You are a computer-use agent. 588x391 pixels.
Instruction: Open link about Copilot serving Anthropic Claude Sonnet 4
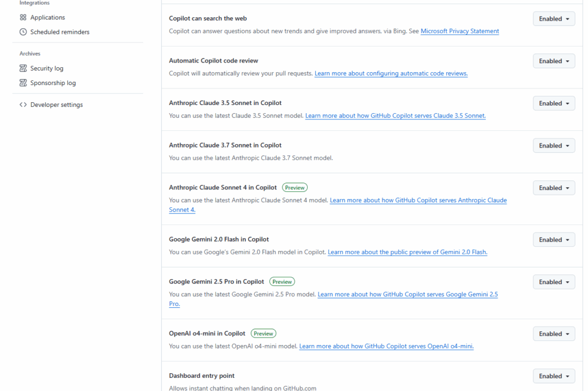pyautogui.click(x=418, y=200)
